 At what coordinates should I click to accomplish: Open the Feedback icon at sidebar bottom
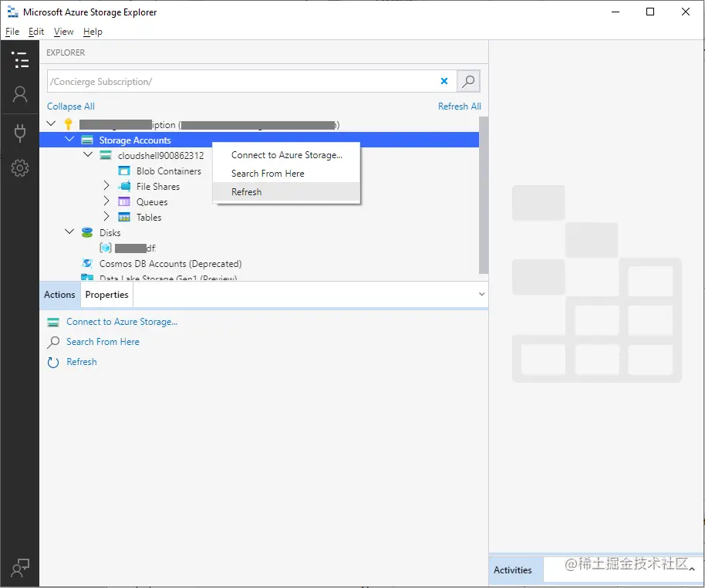[20, 568]
